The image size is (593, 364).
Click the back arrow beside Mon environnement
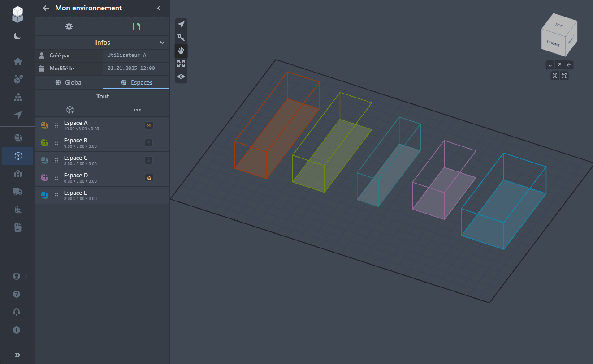click(46, 8)
